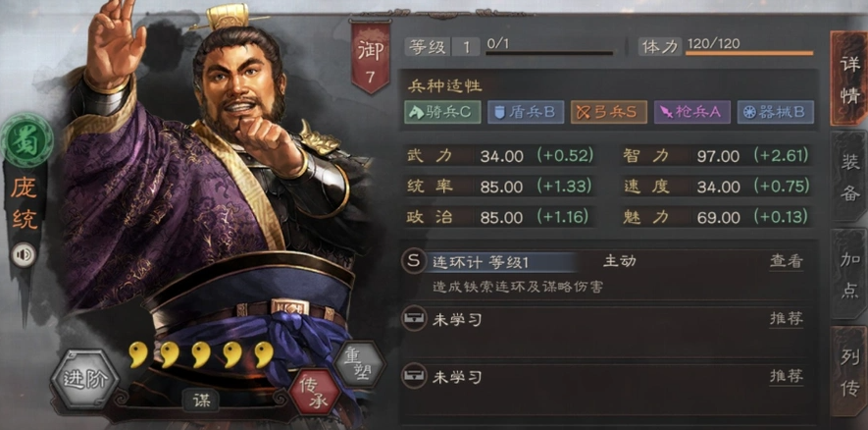Viewport: 868px width, 430px height.
Task: Tap the 进阶 hexagon icon
Action: tap(84, 380)
